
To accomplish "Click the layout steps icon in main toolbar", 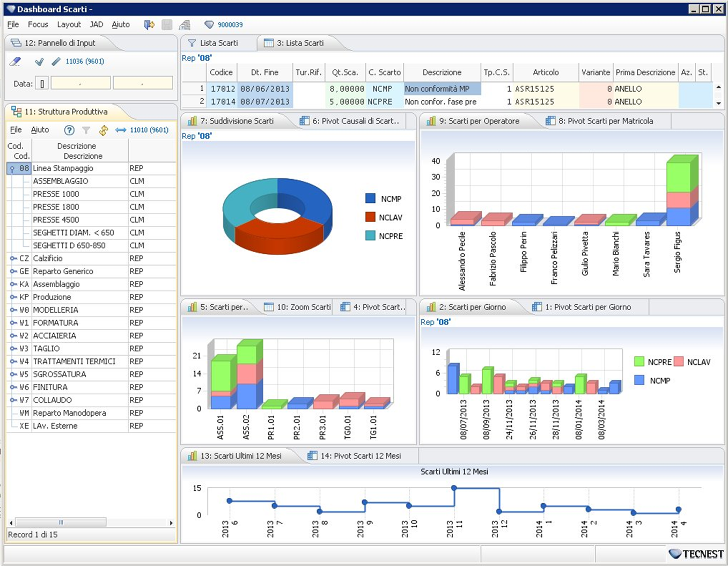I will pyautogui.click(x=185, y=25).
